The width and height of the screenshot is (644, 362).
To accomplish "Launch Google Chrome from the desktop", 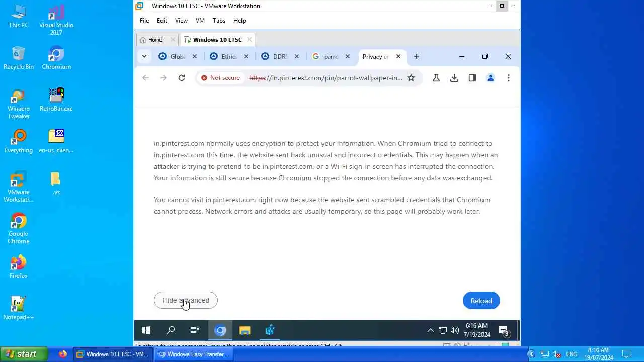I will (19, 229).
